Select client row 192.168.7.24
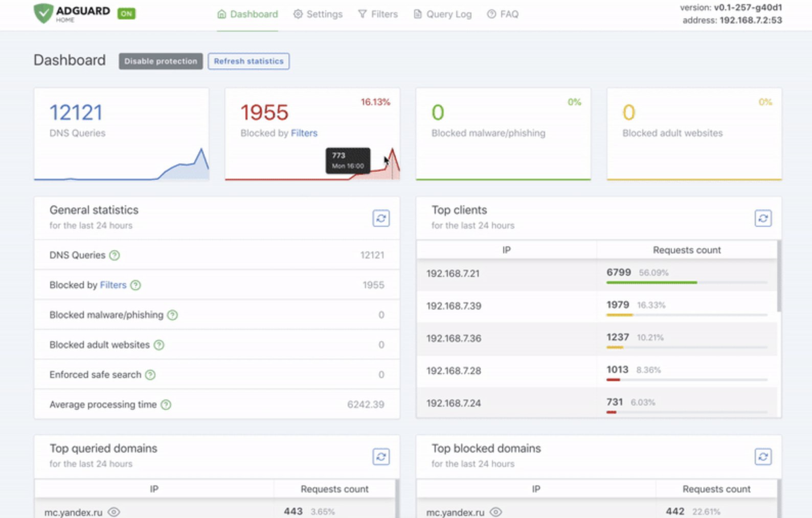812x518 pixels. coord(597,403)
